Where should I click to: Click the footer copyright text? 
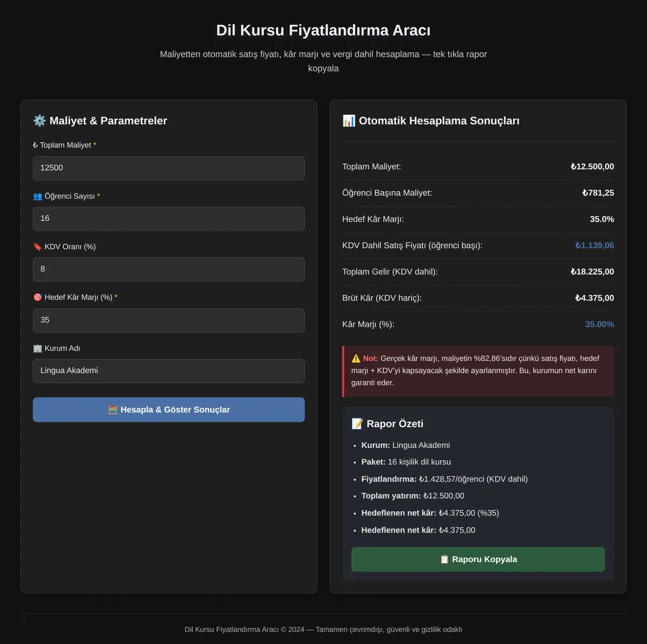[x=323, y=629]
